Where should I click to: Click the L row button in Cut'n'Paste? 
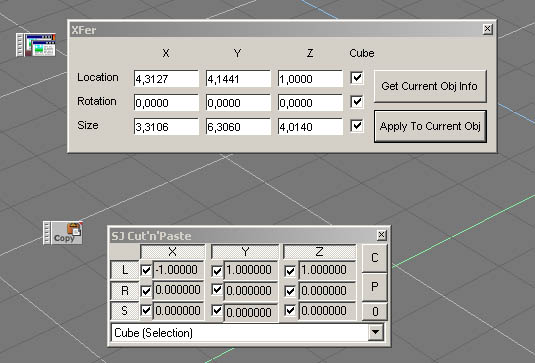pyautogui.click(x=125, y=270)
